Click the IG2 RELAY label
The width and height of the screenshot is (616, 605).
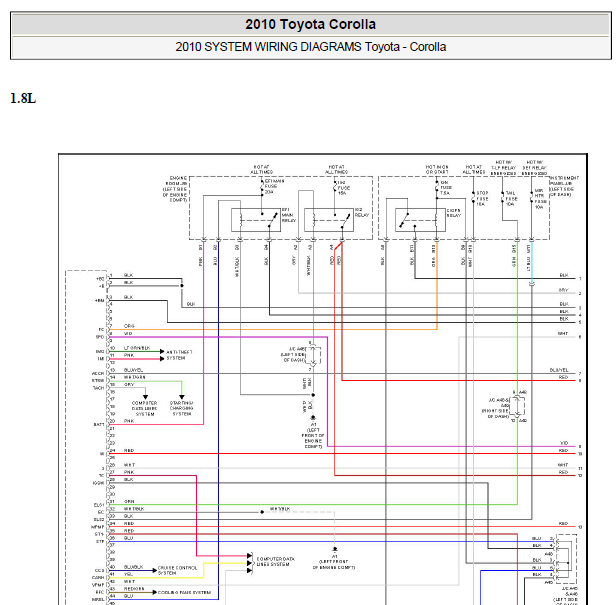coord(362,213)
